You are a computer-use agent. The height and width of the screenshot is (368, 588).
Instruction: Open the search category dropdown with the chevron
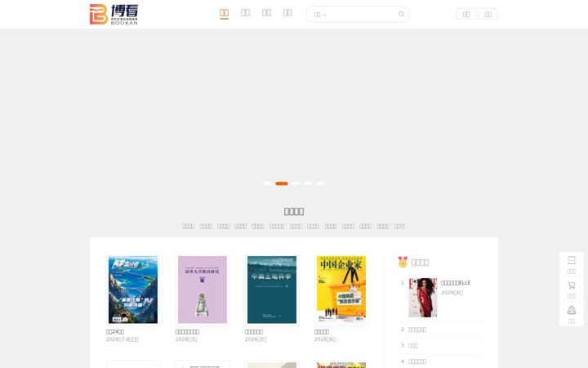tap(320, 15)
